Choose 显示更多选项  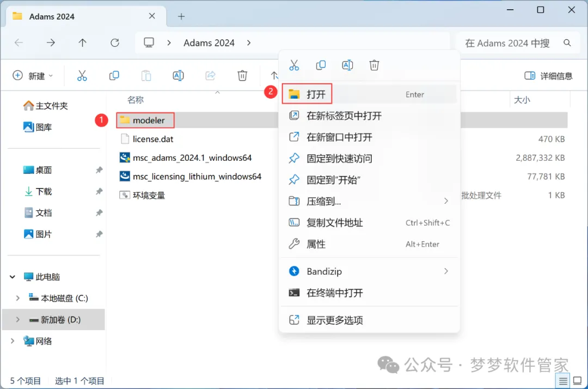pos(369,320)
